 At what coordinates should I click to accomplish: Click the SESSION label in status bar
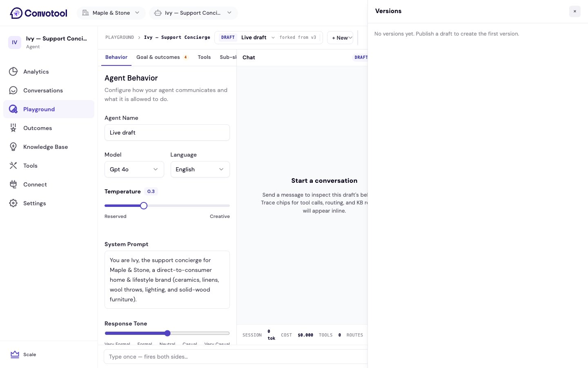(x=252, y=335)
